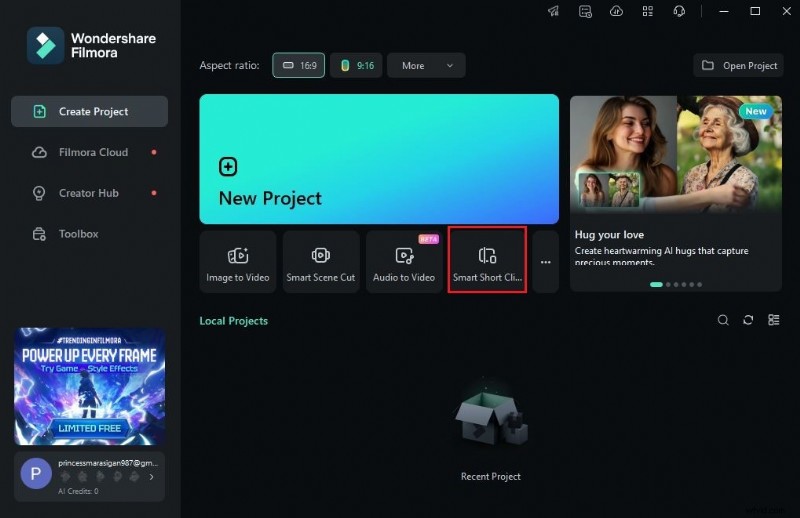Open the Smart Scene Cut tool
Image resolution: width=800 pixels, height=518 pixels.
pos(320,262)
